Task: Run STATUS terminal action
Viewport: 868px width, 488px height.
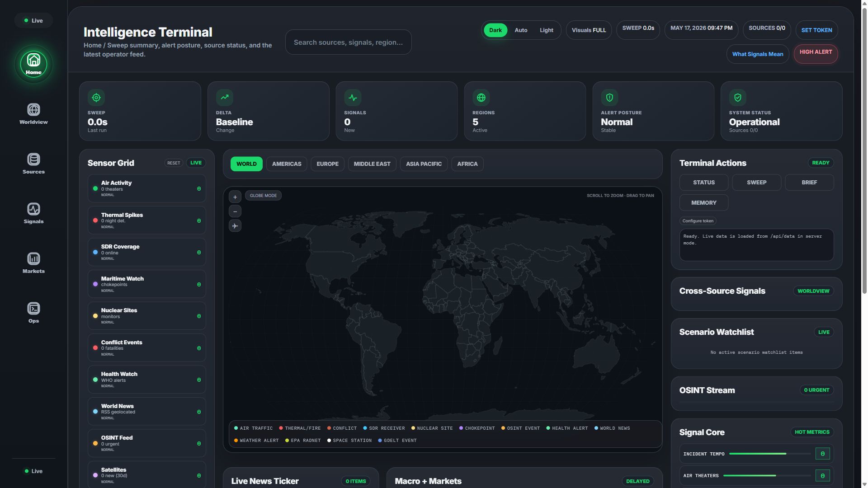Action: (704, 183)
